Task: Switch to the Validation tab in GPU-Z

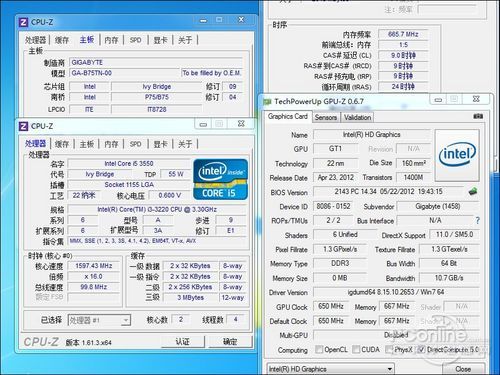Action: (x=357, y=117)
